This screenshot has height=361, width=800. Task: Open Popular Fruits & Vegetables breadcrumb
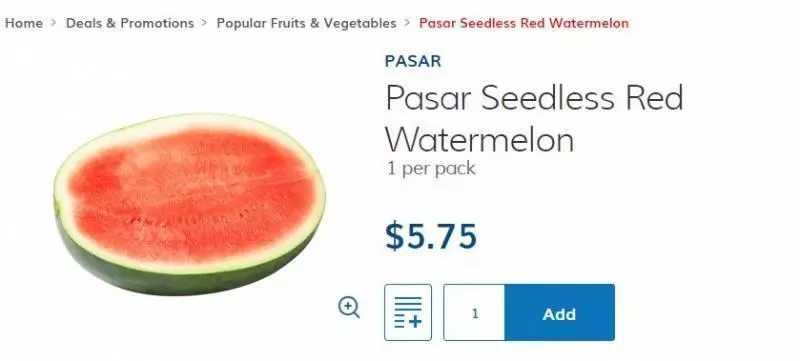(x=306, y=23)
